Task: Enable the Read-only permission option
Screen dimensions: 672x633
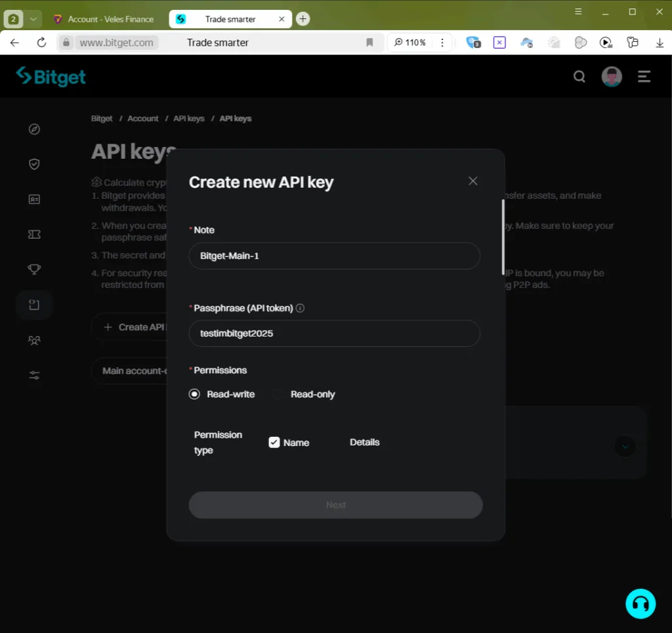Action: pyautogui.click(x=278, y=394)
